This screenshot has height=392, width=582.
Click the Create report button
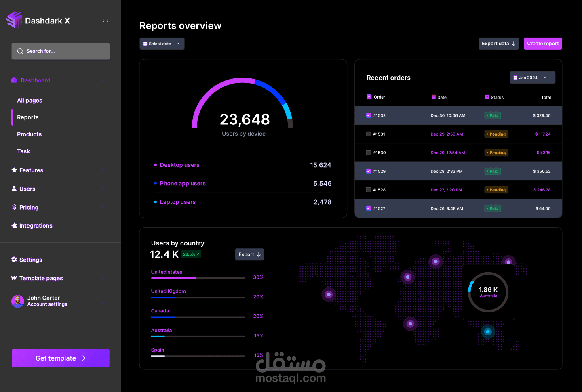click(x=543, y=44)
